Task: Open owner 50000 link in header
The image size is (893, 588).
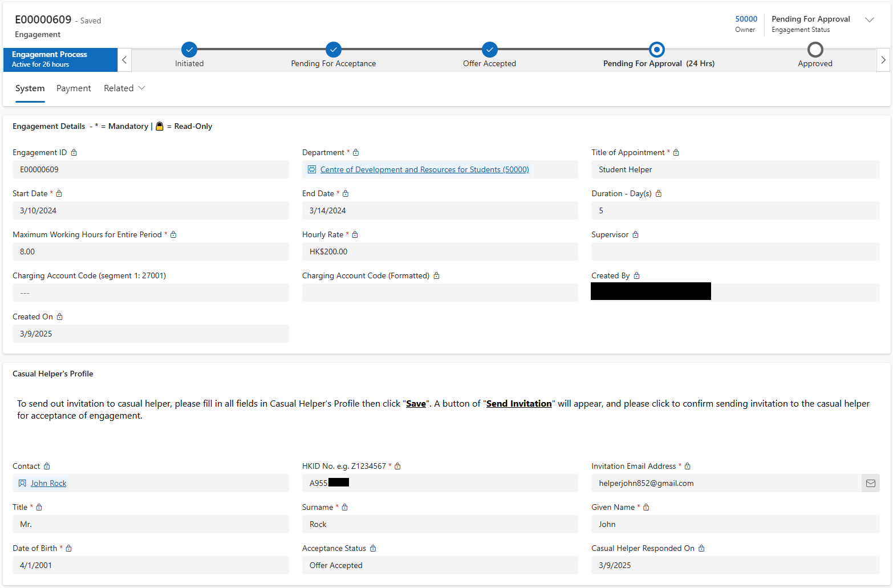Action: [746, 19]
